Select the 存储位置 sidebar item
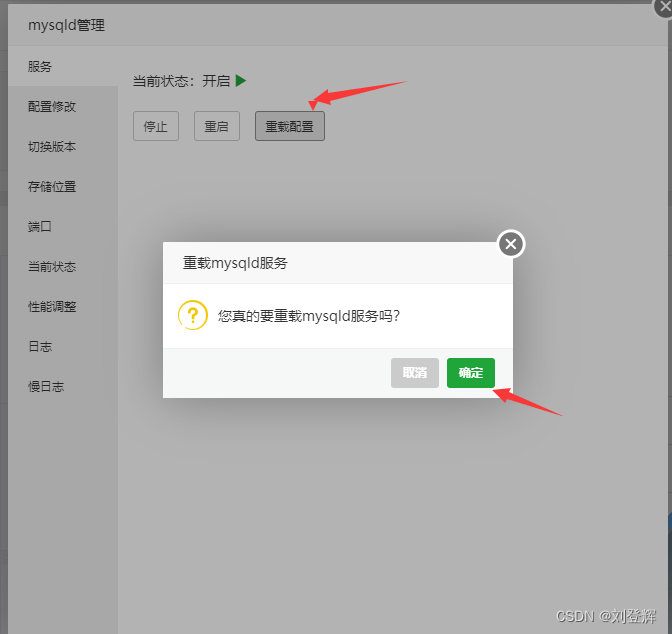The height and width of the screenshot is (634, 672). [x=63, y=186]
